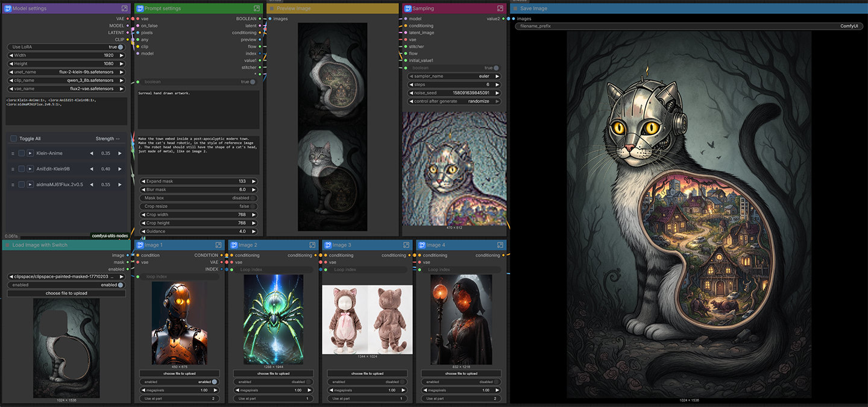Image resolution: width=868 pixels, height=407 pixels.
Task: Toggle the Mask box switch
Action: point(253,198)
